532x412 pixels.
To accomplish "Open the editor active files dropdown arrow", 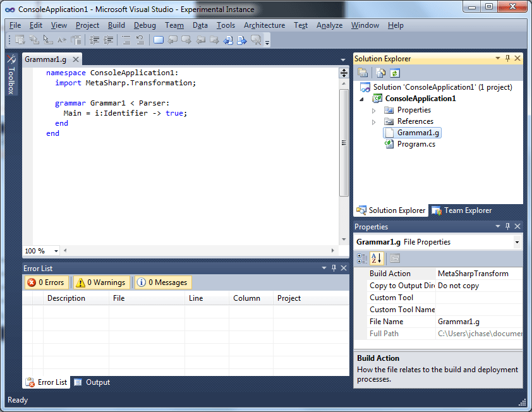I will point(343,60).
